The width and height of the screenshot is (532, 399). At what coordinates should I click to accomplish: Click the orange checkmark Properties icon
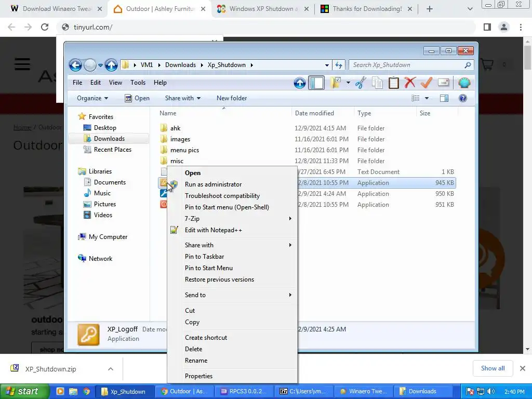pos(427,83)
